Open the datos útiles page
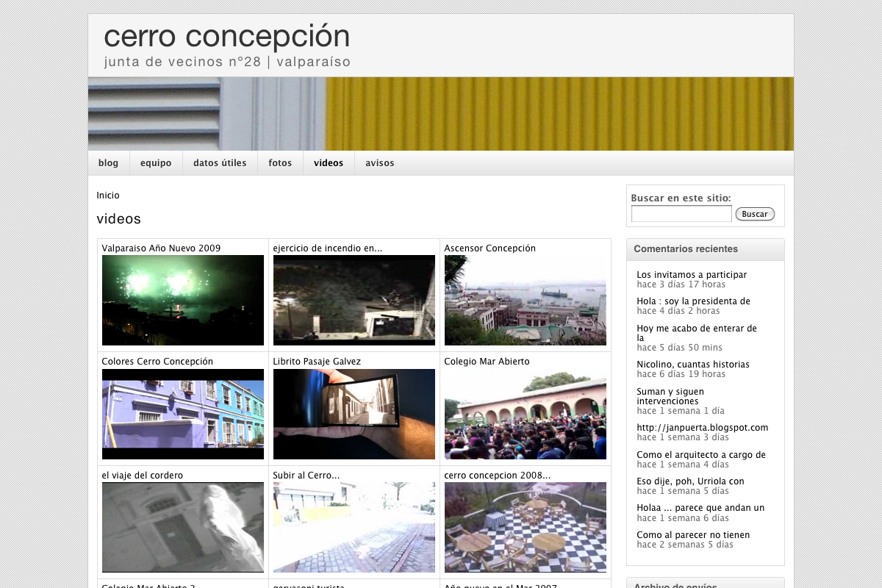 (219, 162)
